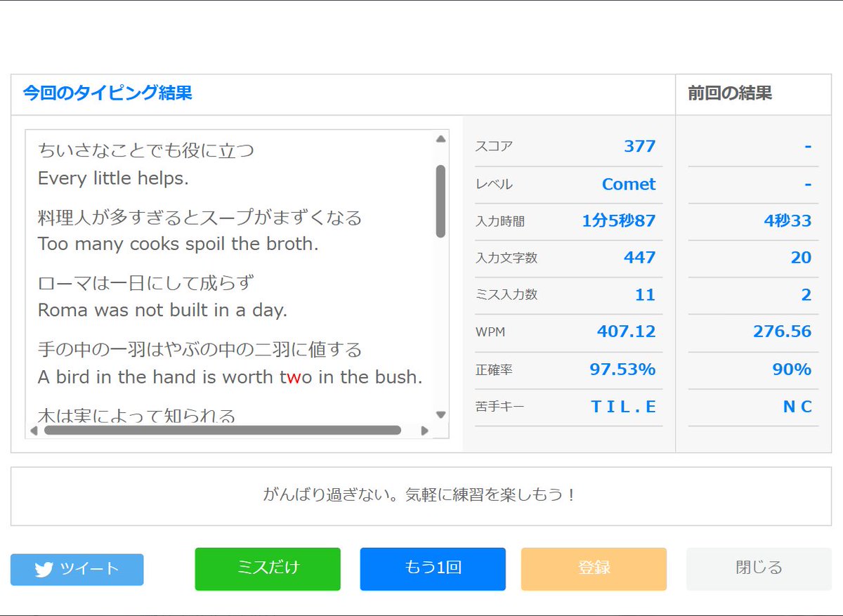
Task: Click the WPM label
Action: click(x=490, y=332)
